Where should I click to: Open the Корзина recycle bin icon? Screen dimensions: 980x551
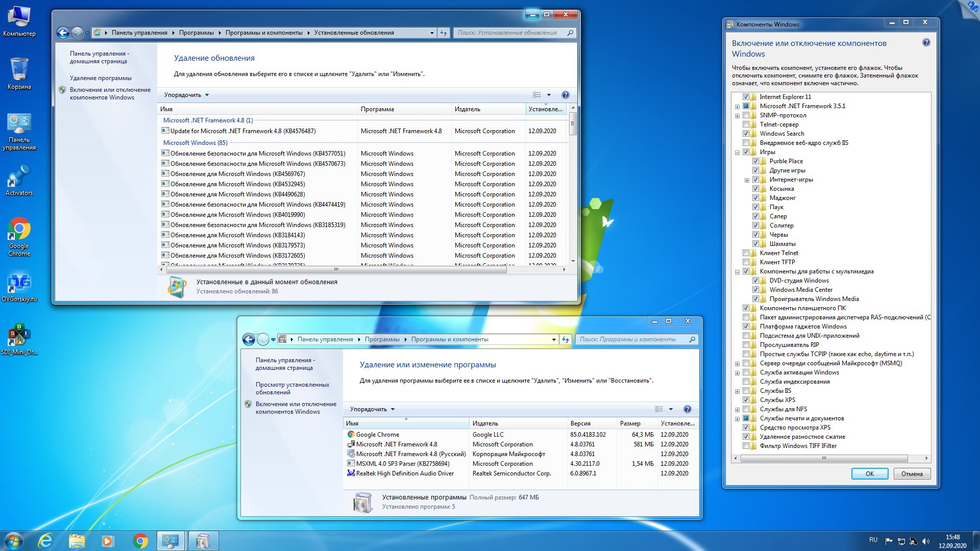[x=19, y=74]
